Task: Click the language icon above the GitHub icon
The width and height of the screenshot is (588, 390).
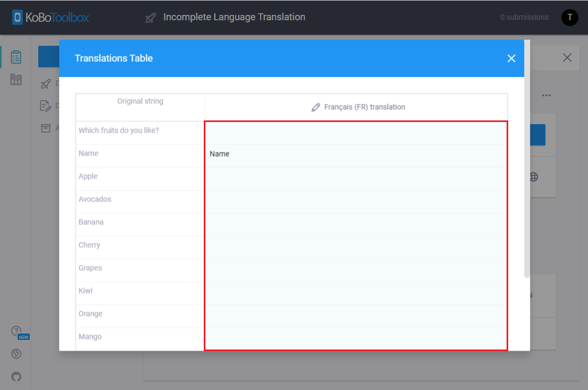Action: click(x=15, y=353)
